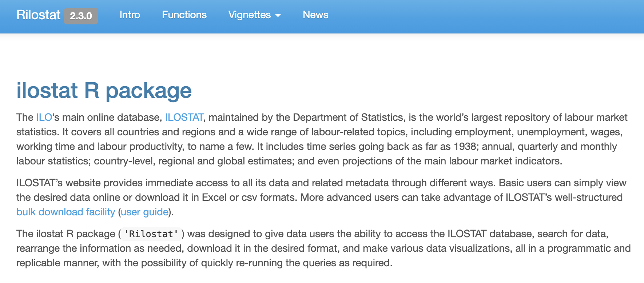
Task: Click the words "labour productivity" in paragraph
Action: pos(141,147)
